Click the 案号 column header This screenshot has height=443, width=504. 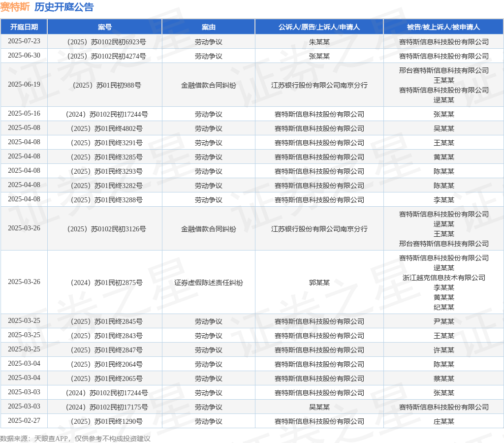click(105, 27)
